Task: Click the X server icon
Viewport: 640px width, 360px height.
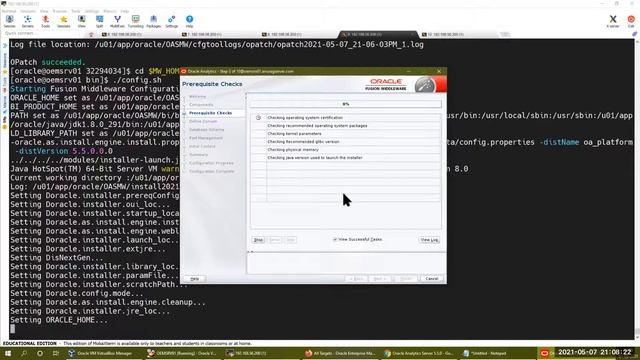Action: 613,21
